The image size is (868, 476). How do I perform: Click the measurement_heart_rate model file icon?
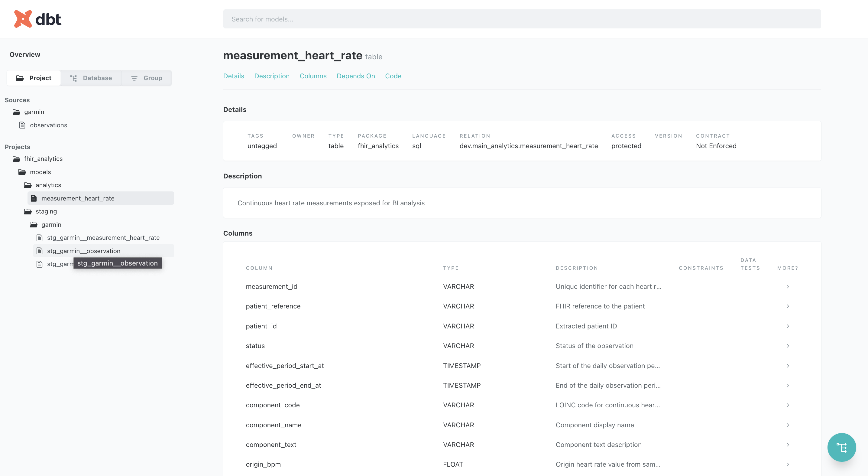tap(34, 198)
